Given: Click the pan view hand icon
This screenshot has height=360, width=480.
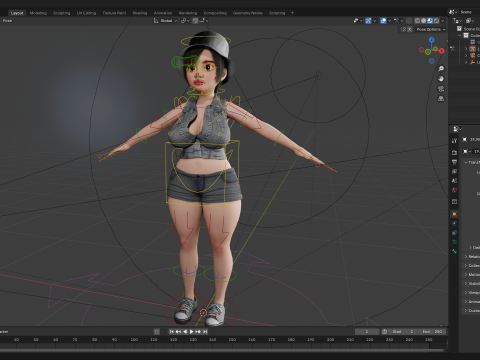Looking at the screenshot, I should pyautogui.click(x=441, y=79).
